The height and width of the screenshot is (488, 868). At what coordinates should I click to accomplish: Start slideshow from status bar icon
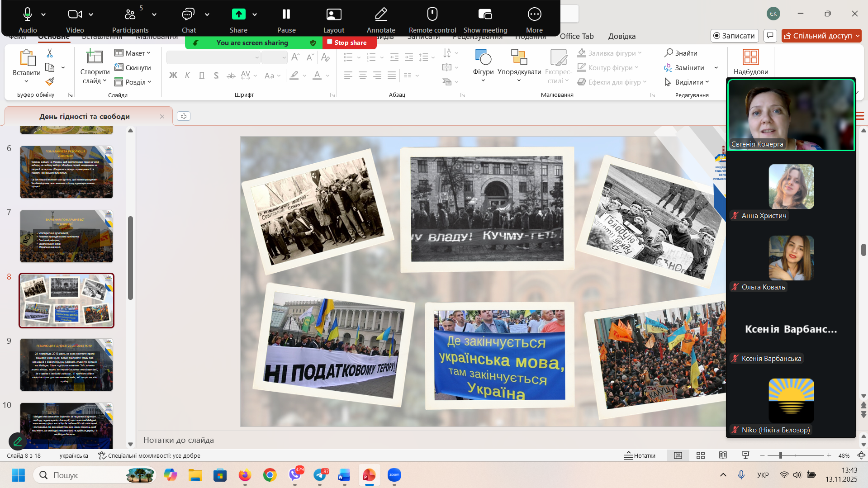745,455
